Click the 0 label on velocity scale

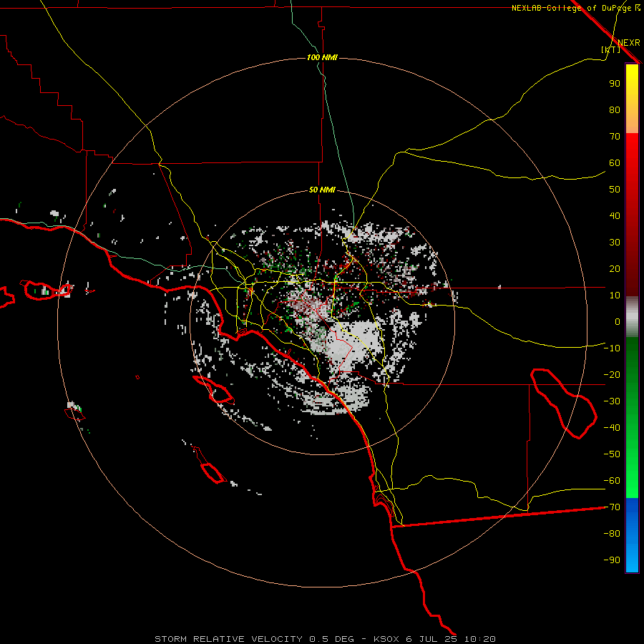618,321
